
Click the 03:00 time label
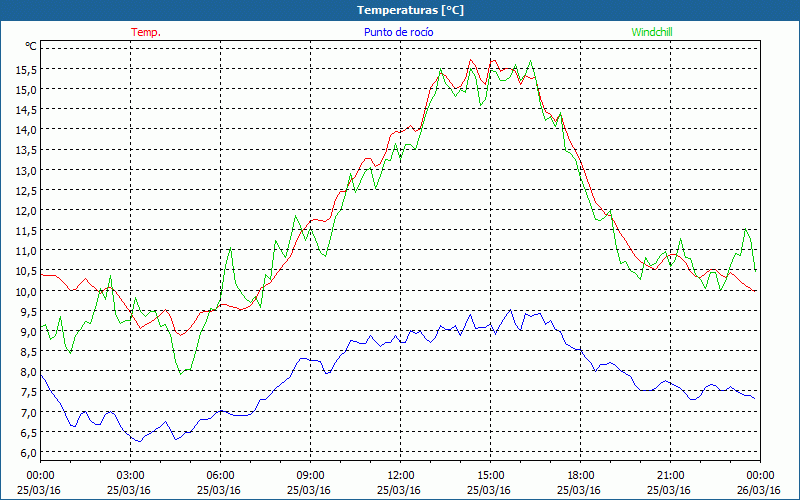131,476
